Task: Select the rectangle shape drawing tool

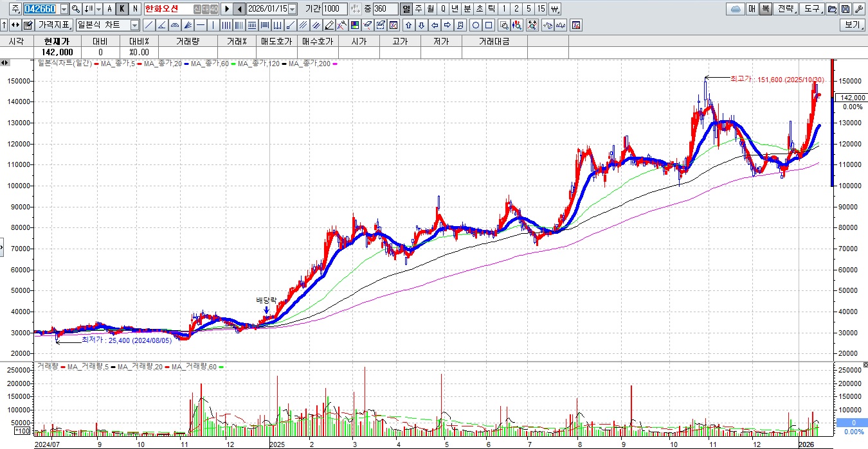Action: click(489, 25)
